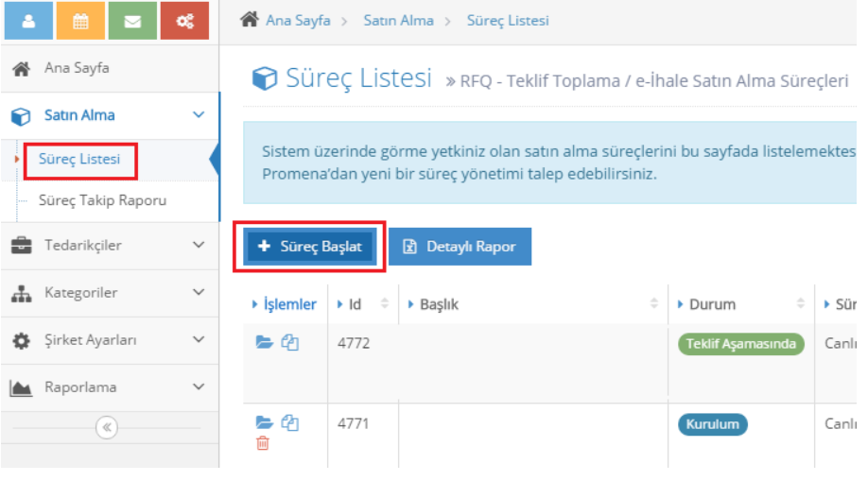Open the blue user profile icon
The height and width of the screenshot is (481, 868).
[x=28, y=21]
